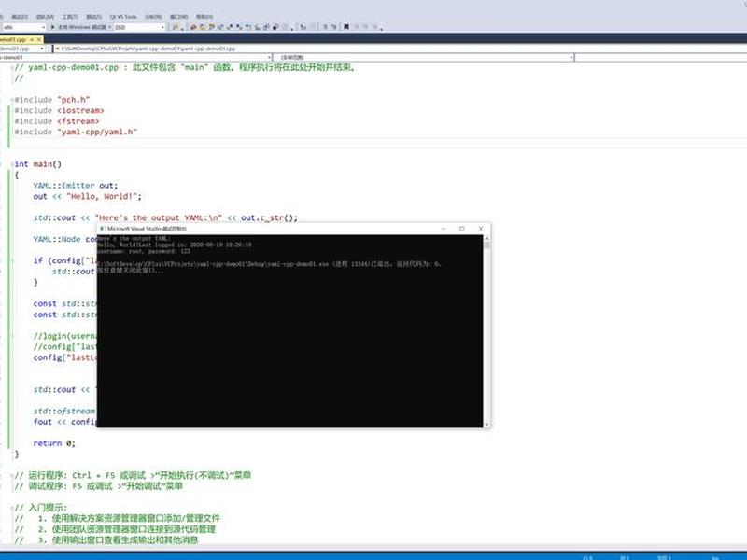Image resolution: width=747 pixels, height=560 pixels.
Task: Close the Visual Studio debug console window
Action: pyautogui.click(x=481, y=229)
